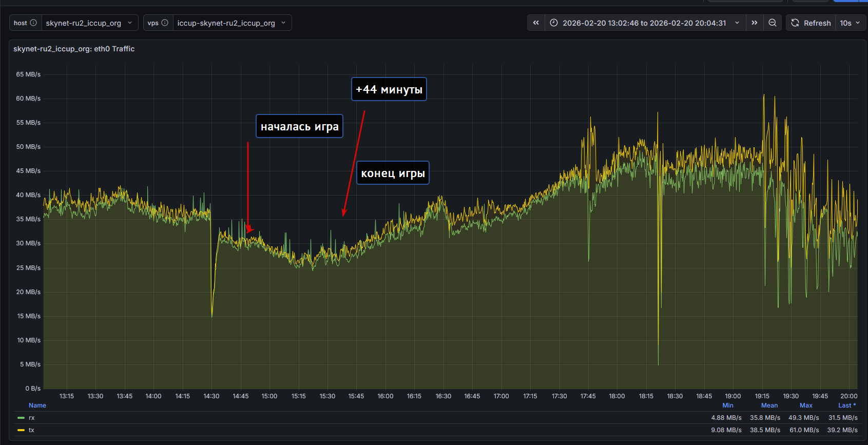Click the 30 MB/s y-axis label
Viewport: 868px width, 445px height.
(x=28, y=243)
